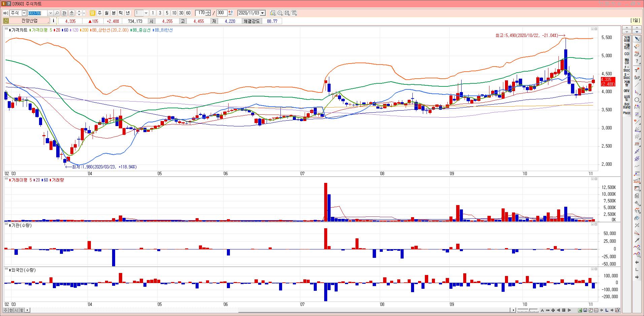This screenshot has width=644, height=316.
Task: Select the 60 interval button
Action: pyautogui.click(x=188, y=13)
